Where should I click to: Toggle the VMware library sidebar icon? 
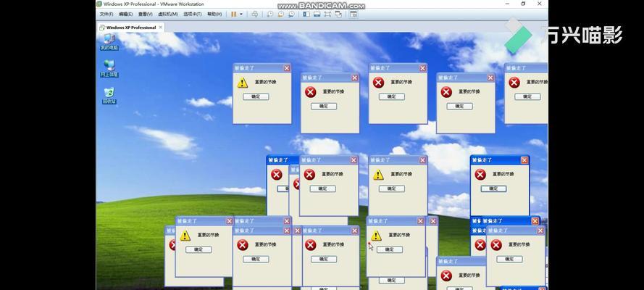(306, 14)
